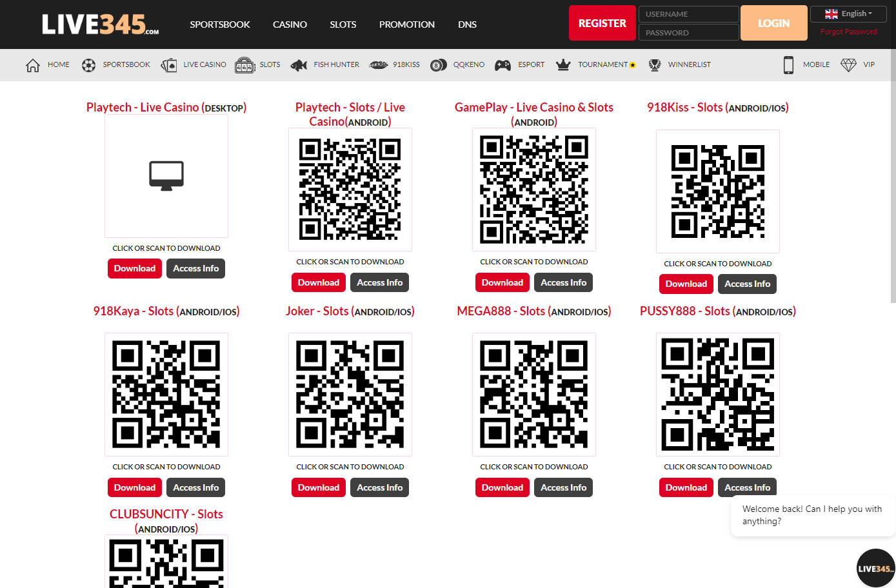Open DNS in the top menu

pos(467,24)
